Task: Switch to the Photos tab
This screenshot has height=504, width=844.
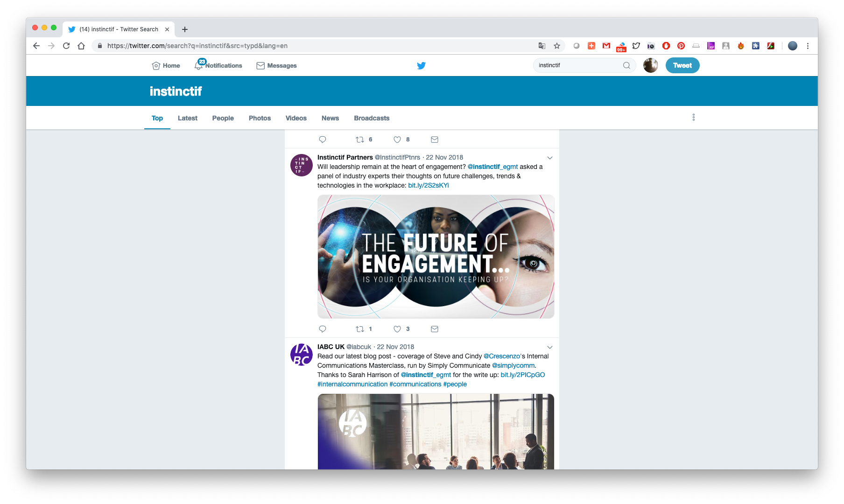Action: (260, 118)
